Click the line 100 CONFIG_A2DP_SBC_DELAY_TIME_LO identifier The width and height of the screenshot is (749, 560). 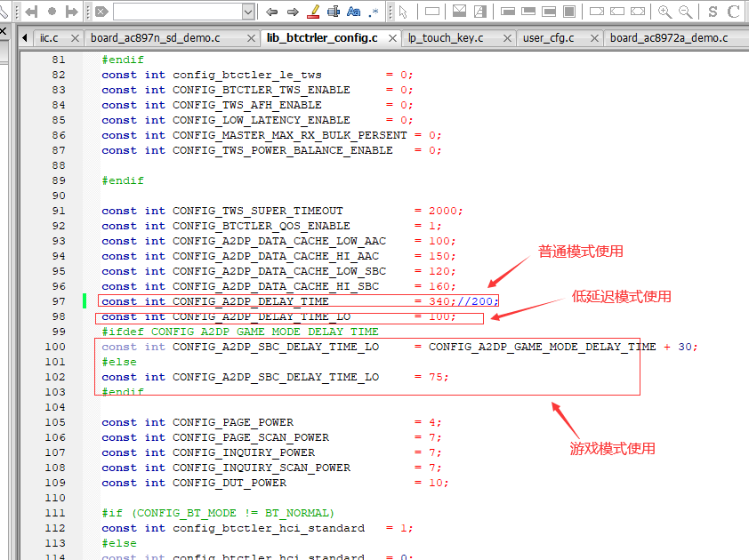[x=276, y=347]
